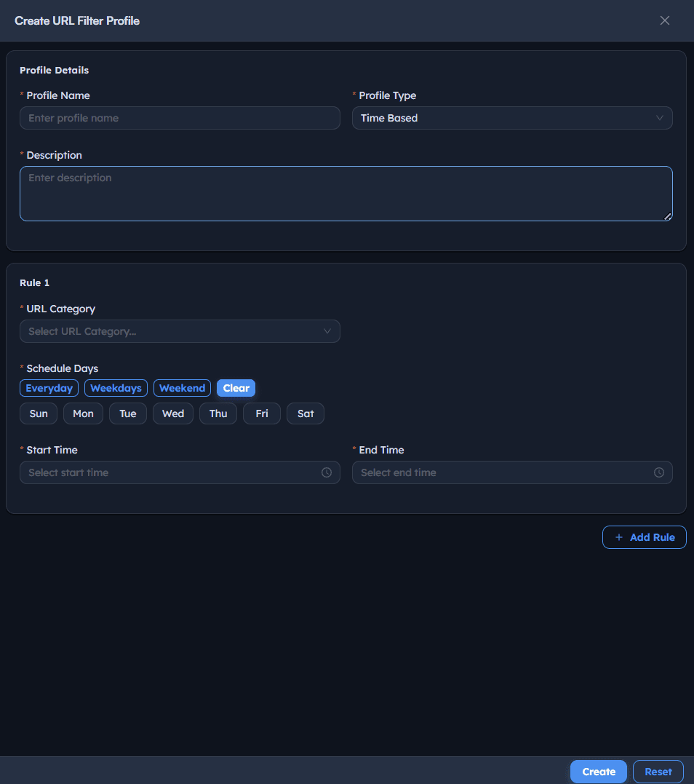694x784 pixels.
Task: Toggle Fri in schedule days
Action: 262,413
